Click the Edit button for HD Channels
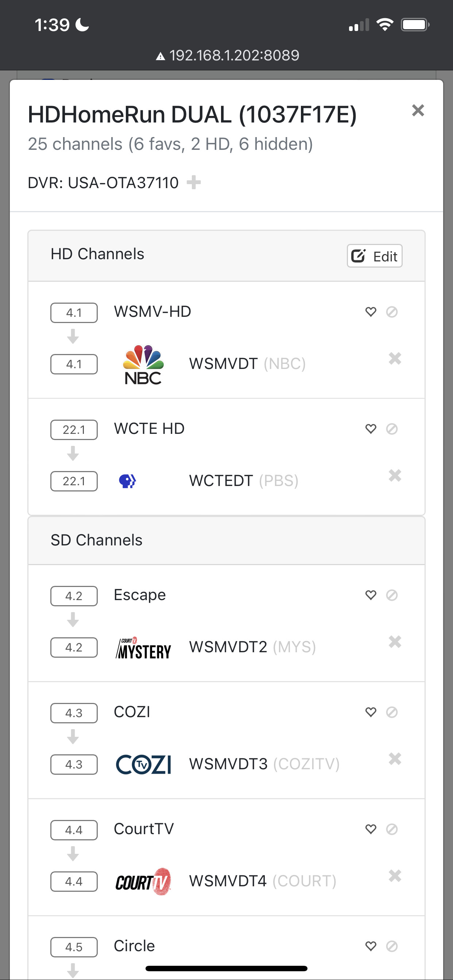The width and height of the screenshot is (453, 980). [x=375, y=256]
